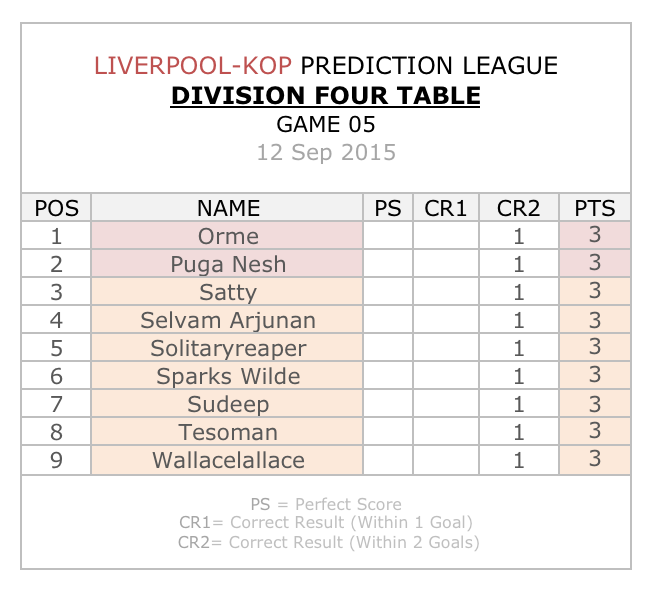
Task: Click the GAME 05 label
Action: pyautogui.click(x=326, y=125)
